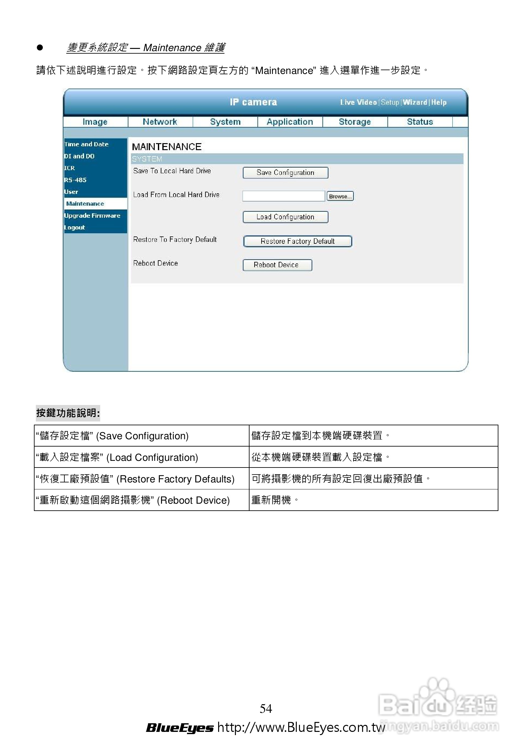Open the Upgrade Firmware page

pyautogui.click(x=92, y=215)
